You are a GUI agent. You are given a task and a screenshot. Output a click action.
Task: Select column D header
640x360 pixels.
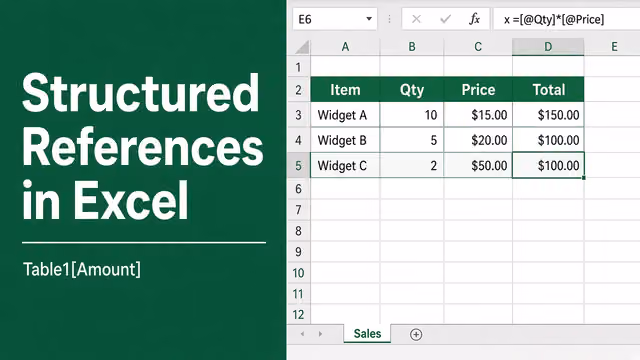pyautogui.click(x=548, y=47)
